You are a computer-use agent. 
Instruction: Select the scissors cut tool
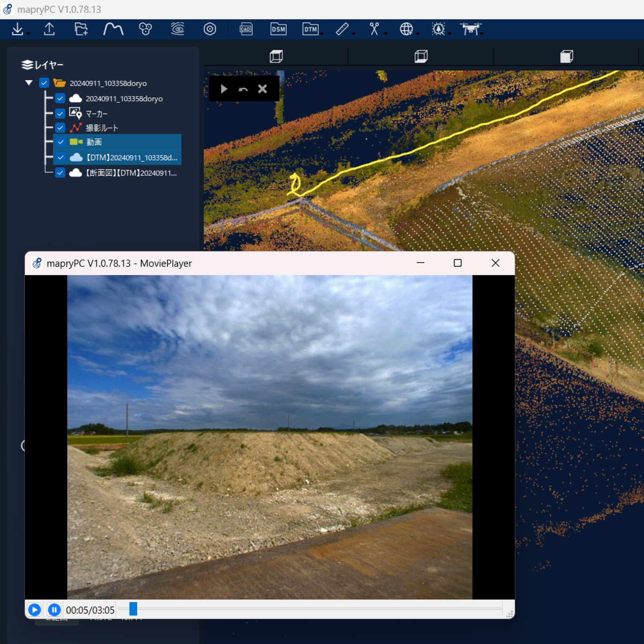coord(374,29)
